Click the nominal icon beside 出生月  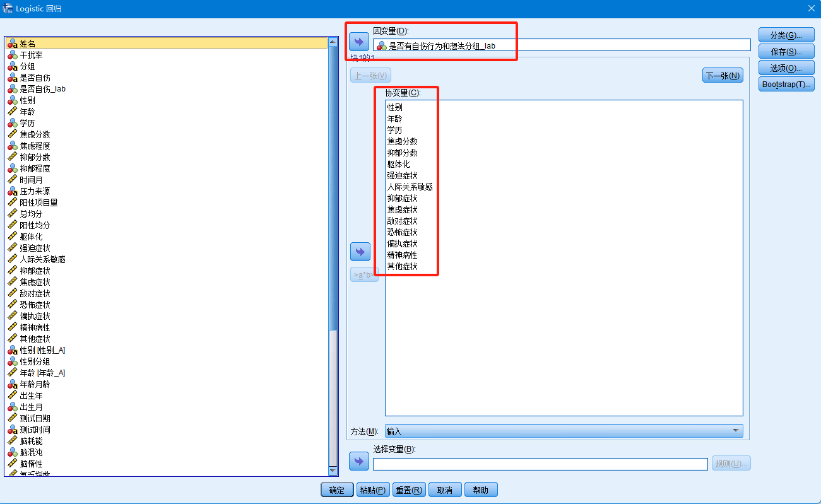point(12,407)
